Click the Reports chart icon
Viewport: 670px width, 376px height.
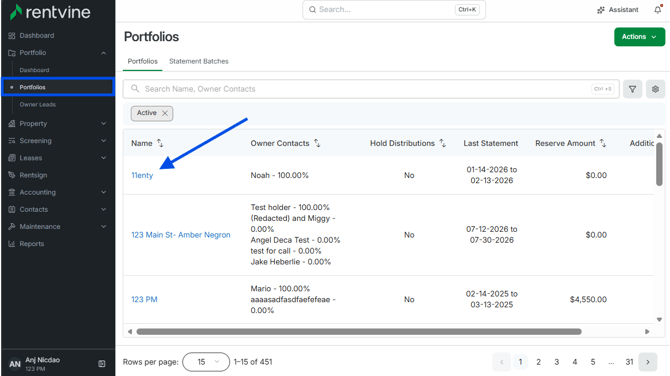pos(12,244)
